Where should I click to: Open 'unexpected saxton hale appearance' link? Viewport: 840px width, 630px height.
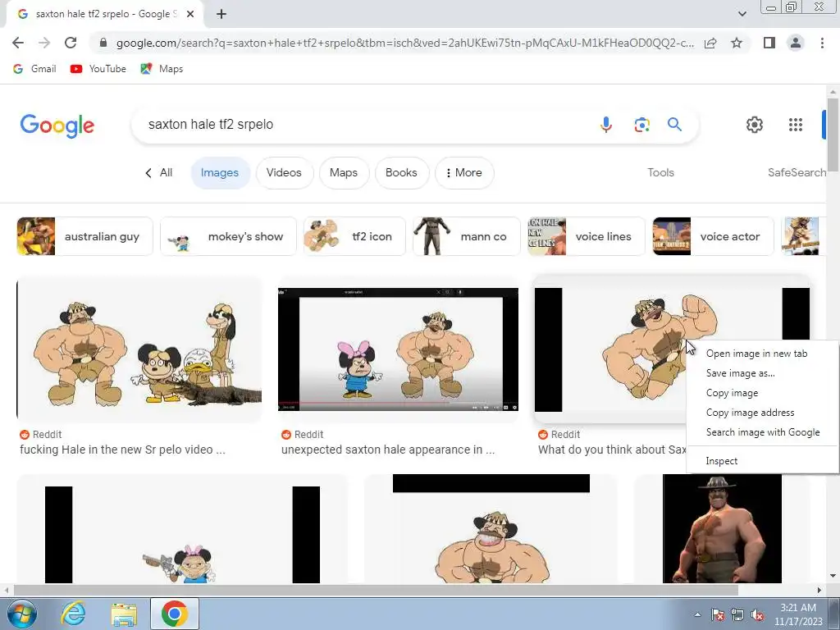(388, 450)
